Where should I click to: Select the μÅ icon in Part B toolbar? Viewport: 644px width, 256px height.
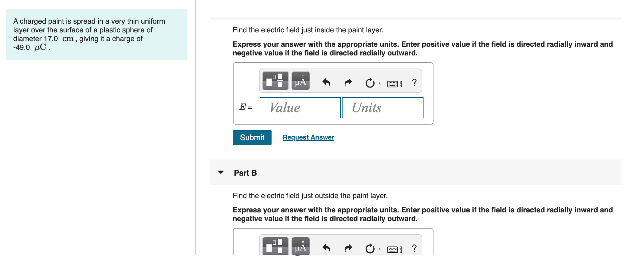(300, 248)
